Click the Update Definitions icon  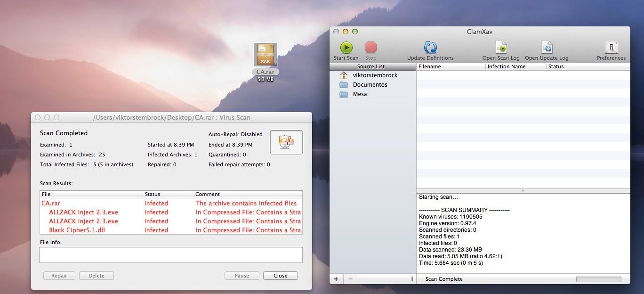point(430,47)
